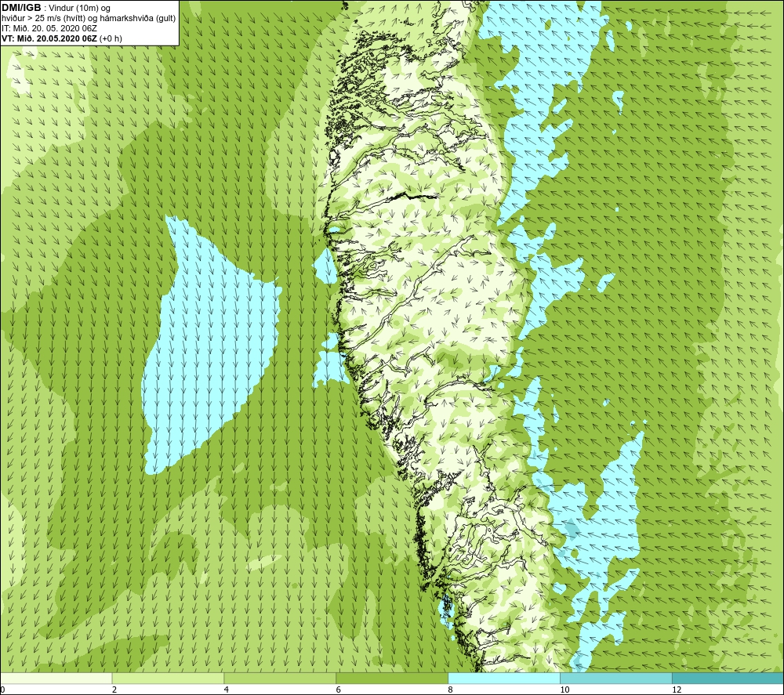
Task: Click the 8–10 m/s light cyan swatch
Action: point(504,679)
